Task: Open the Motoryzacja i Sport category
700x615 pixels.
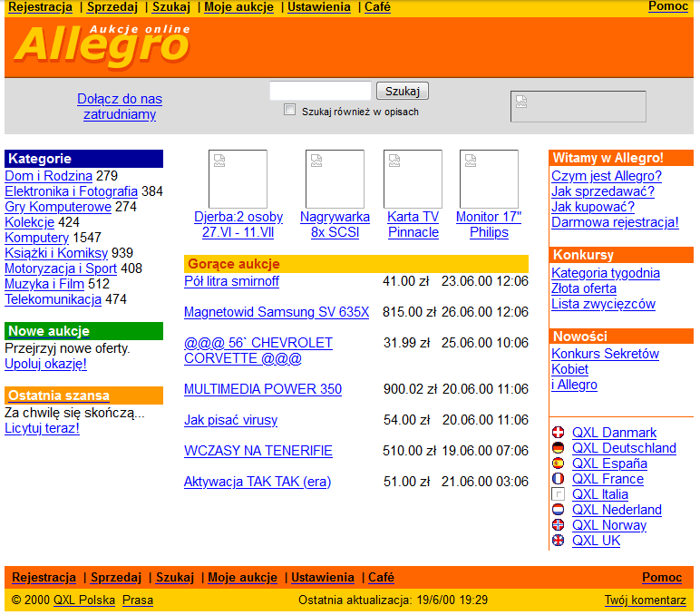Action: tap(61, 268)
